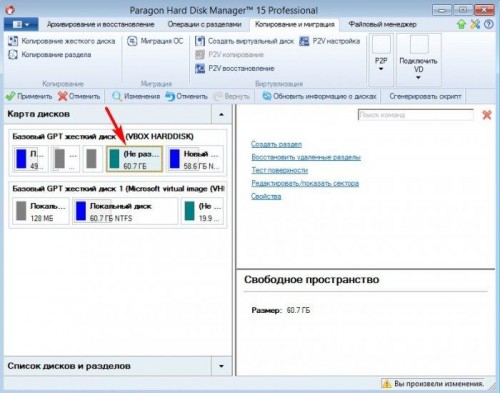
Task: Click Обновить информацию о дисках icon
Action: 267,96
